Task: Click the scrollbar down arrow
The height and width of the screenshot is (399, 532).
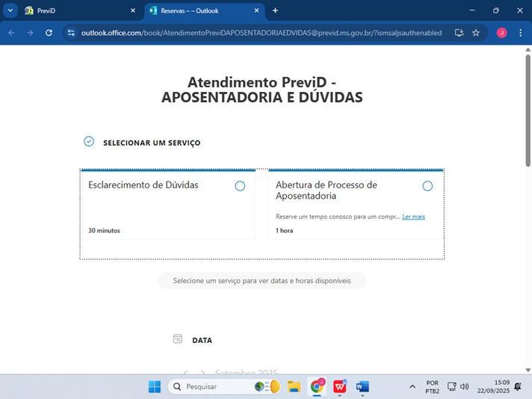Action: click(528, 370)
